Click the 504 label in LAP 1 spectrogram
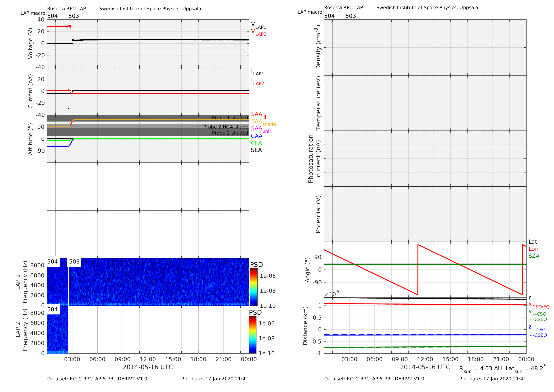The image size is (554, 392). click(52, 262)
